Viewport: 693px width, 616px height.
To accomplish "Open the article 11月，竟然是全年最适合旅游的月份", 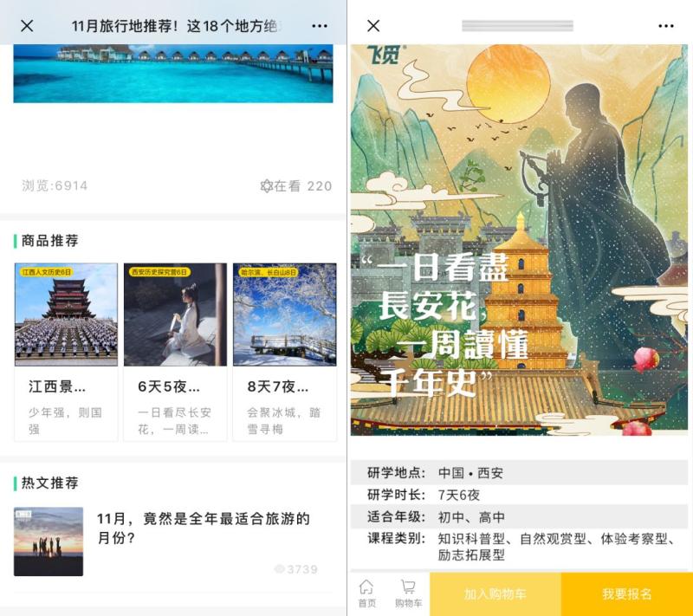I will pyautogui.click(x=204, y=528).
